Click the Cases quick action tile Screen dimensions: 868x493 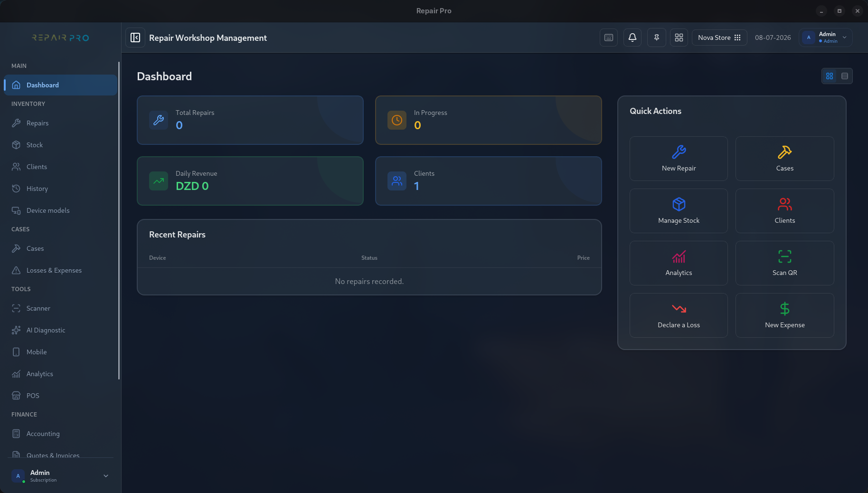tap(784, 159)
